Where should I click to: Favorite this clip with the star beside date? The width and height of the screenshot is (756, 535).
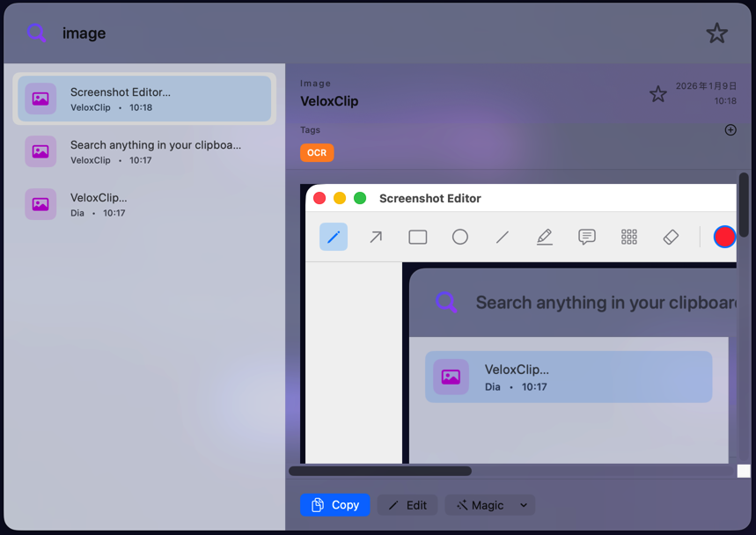point(657,94)
